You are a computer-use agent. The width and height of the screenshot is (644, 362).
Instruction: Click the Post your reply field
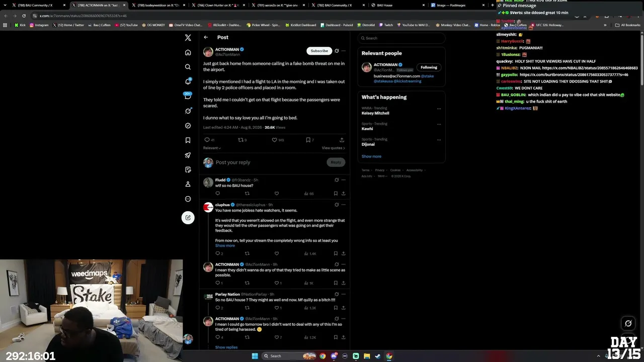[269, 162]
